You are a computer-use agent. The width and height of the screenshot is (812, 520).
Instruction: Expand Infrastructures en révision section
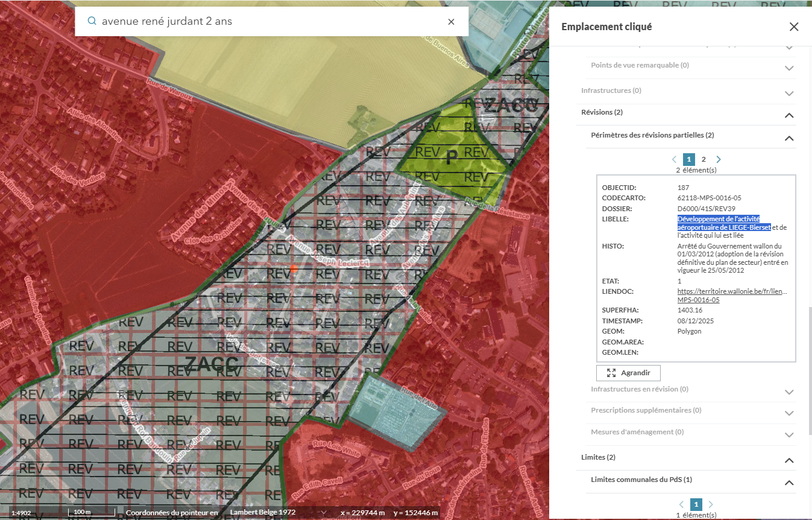coord(788,392)
